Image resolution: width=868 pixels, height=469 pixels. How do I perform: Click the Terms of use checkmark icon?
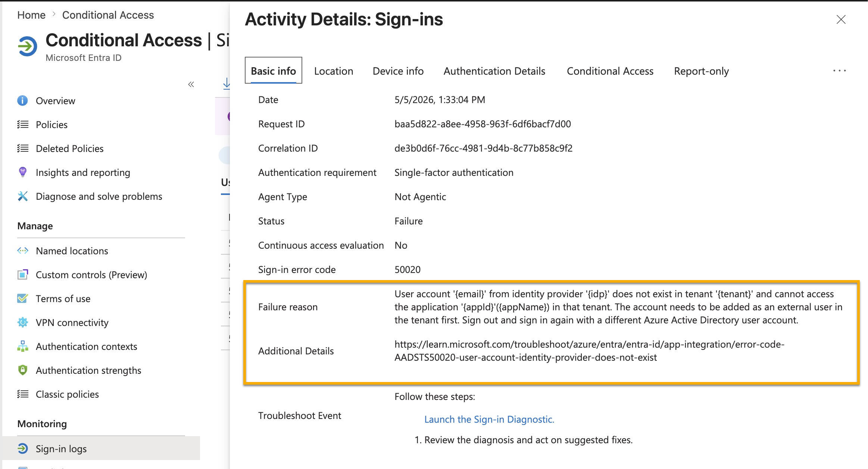(23, 298)
